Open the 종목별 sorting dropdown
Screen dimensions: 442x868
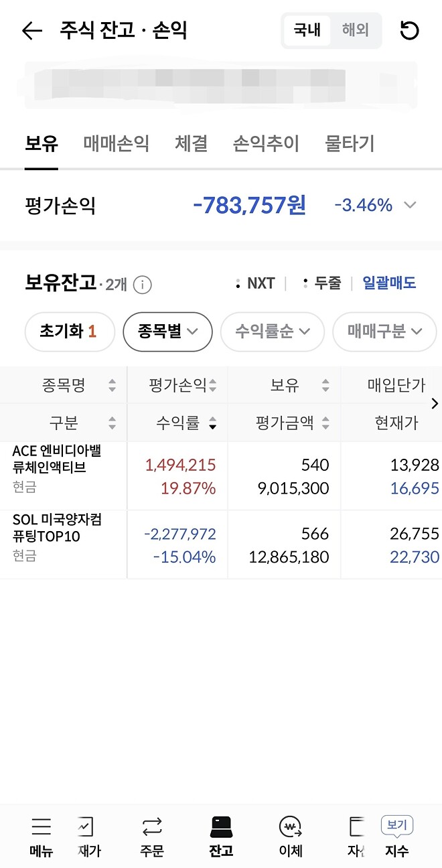(167, 332)
